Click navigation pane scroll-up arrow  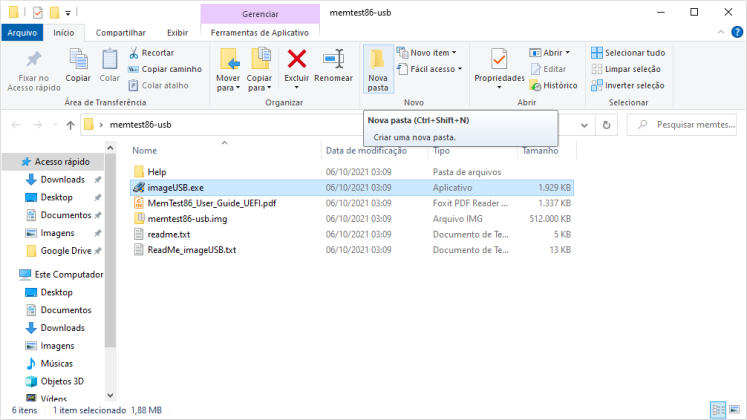(110, 148)
